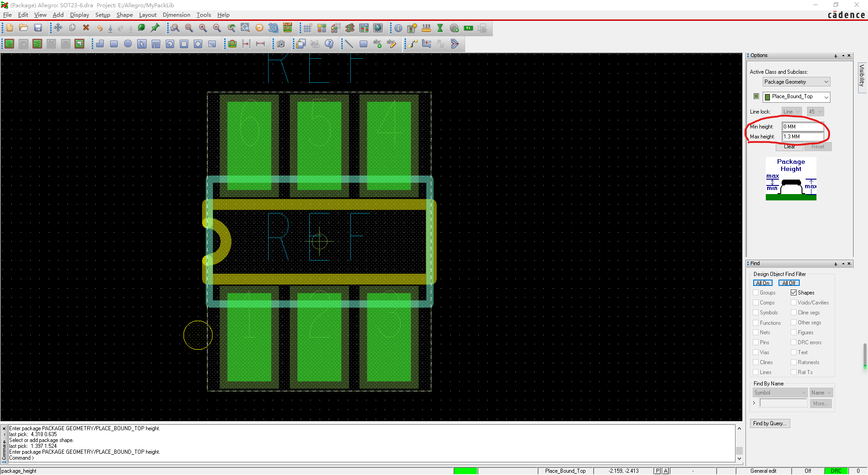The image size is (868, 475).
Task: Open the Package Geometry class dropdown
Action: tap(796, 82)
